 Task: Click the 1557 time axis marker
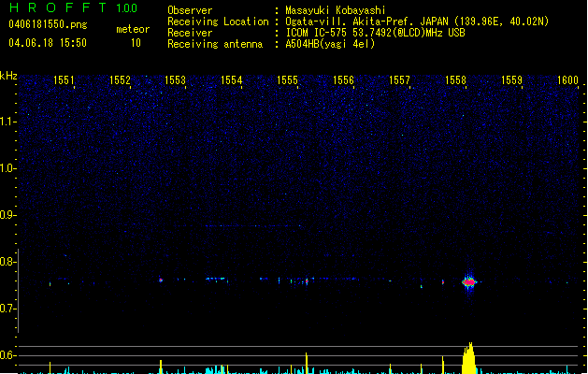click(399, 80)
